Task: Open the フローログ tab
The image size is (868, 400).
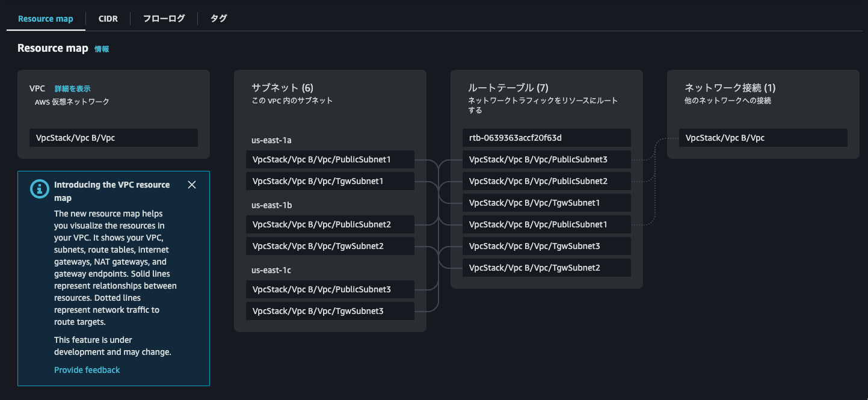Action: coord(162,18)
